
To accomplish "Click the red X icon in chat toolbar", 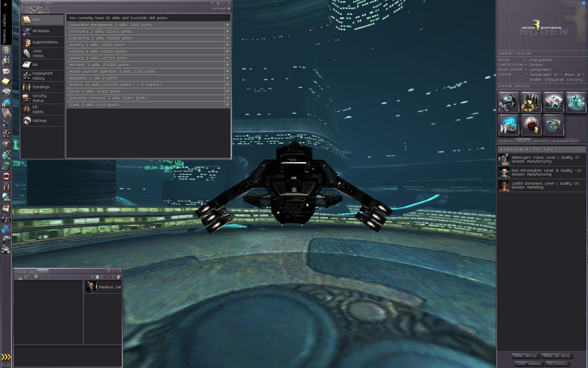I will click(x=109, y=277).
